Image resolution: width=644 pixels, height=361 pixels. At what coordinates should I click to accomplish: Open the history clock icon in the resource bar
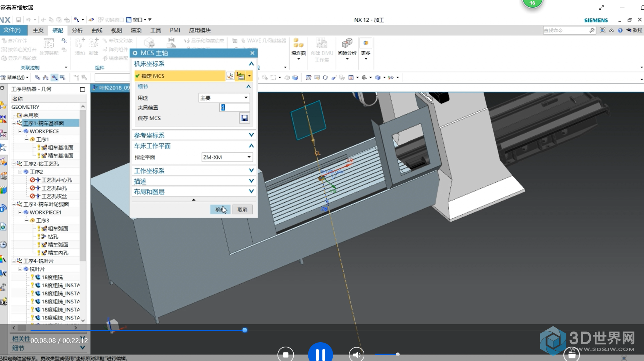click(x=3, y=244)
